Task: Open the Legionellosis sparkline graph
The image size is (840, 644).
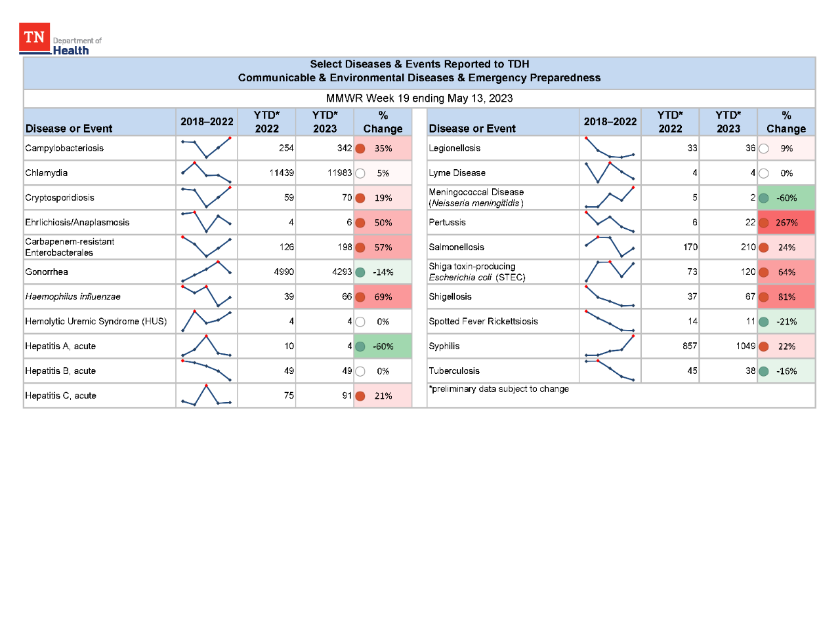Action: (x=610, y=148)
